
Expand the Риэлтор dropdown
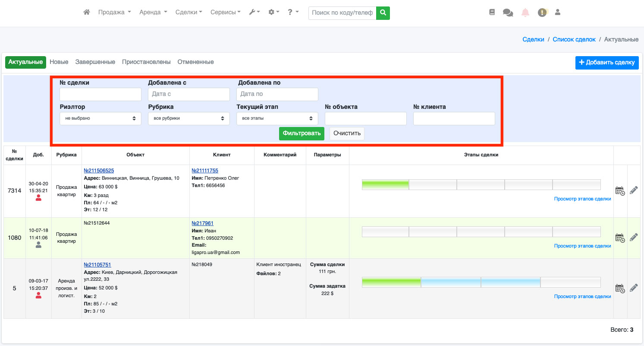pos(100,118)
